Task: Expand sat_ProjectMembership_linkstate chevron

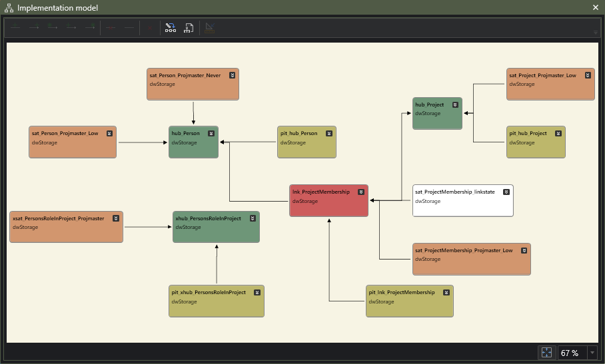Action: (x=506, y=192)
